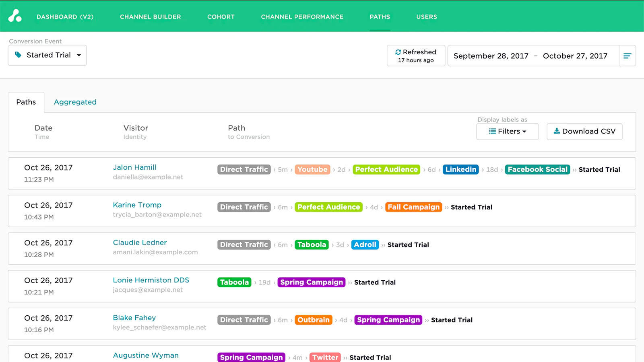Click the download icon on Download CSV button
The image size is (644, 362).
tap(557, 132)
